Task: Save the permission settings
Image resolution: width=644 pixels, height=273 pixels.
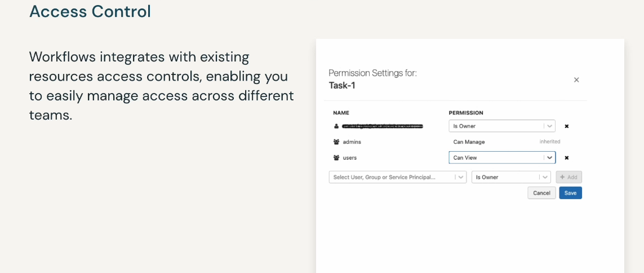Action: 571,193
